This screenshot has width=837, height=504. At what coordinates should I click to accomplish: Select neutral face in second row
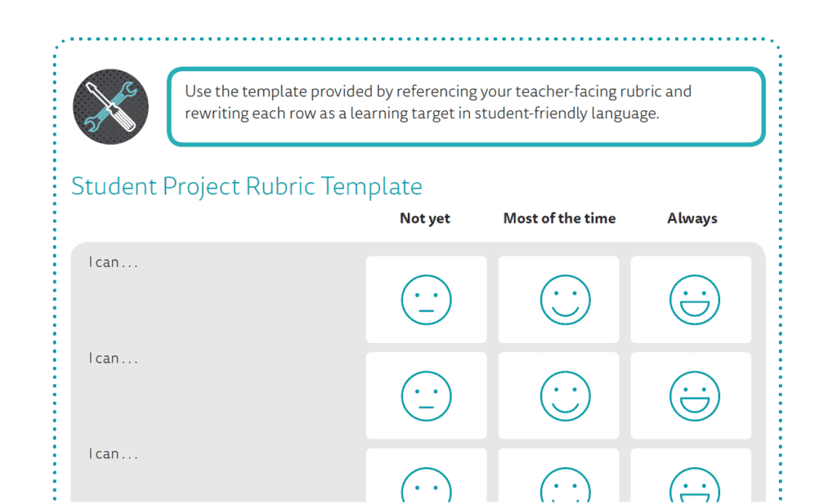426,396
